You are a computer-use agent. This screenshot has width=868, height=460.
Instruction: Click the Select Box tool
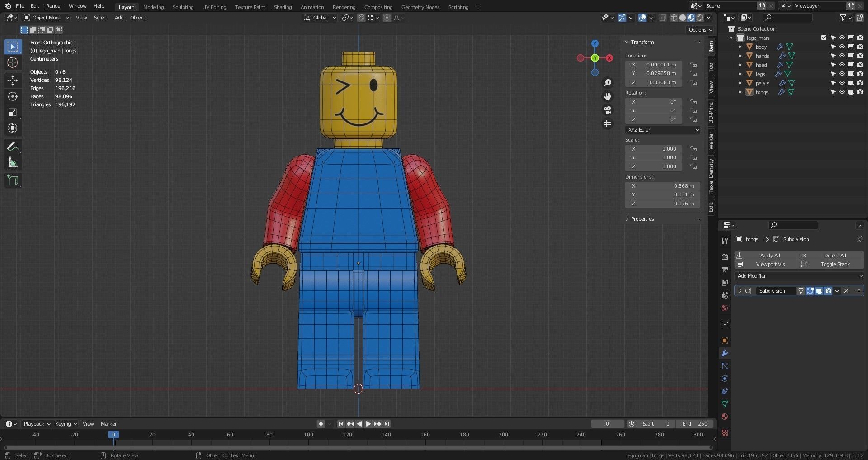(x=13, y=47)
